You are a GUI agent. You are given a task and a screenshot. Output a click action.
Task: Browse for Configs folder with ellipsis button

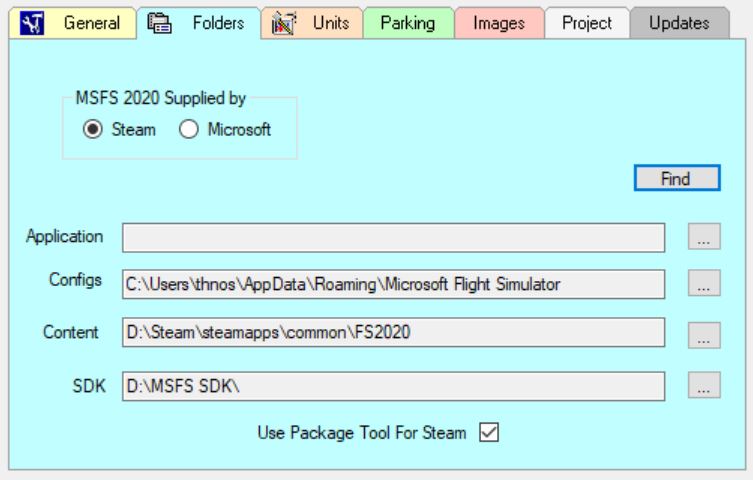(704, 283)
